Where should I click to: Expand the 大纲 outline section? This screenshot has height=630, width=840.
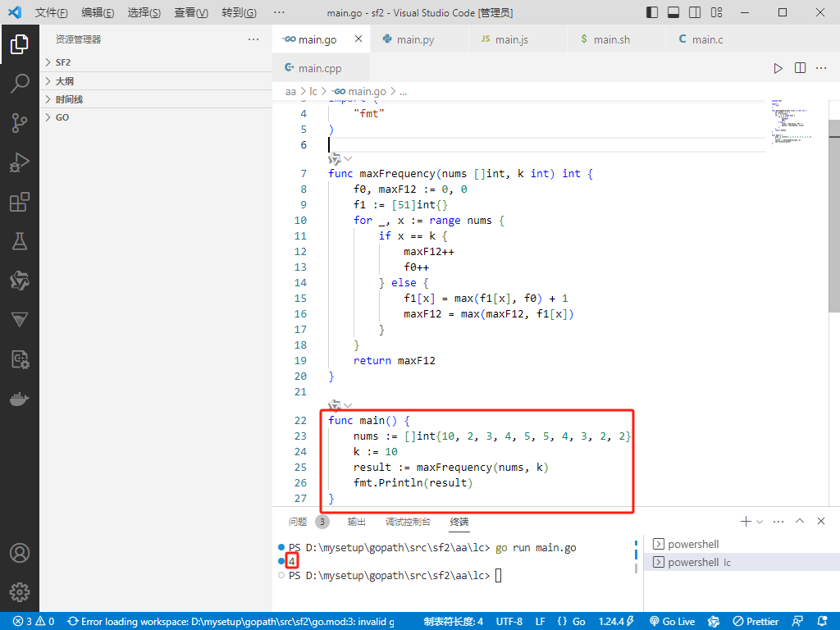[156, 81]
